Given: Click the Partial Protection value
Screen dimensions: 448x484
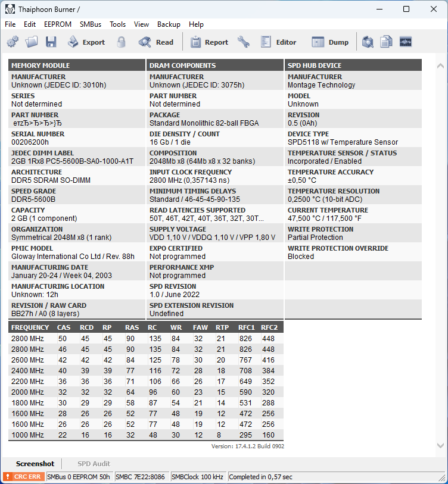Looking at the screenshot, I should 315,238.
